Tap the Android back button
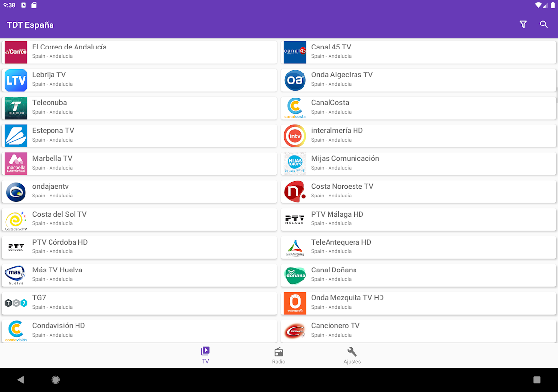 21,380
